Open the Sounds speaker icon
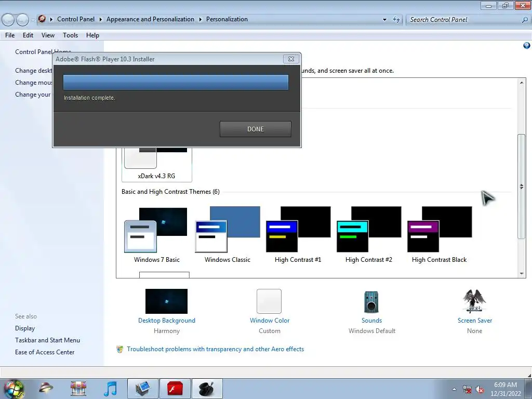The width and height of the screenshot is (532, 399). pos(371,302)
